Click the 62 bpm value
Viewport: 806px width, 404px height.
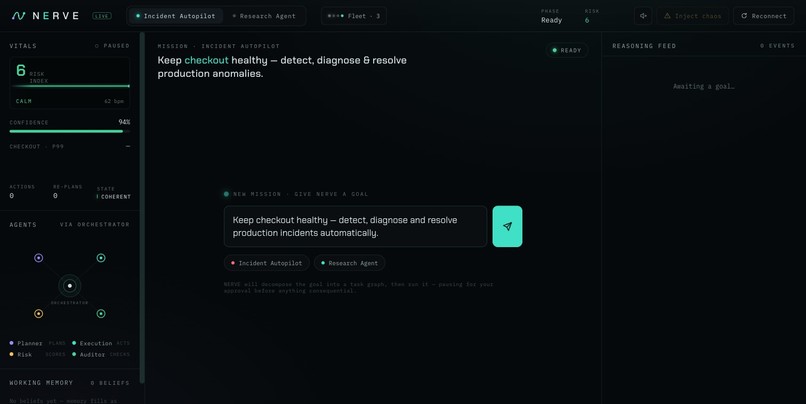pos(114,101)
